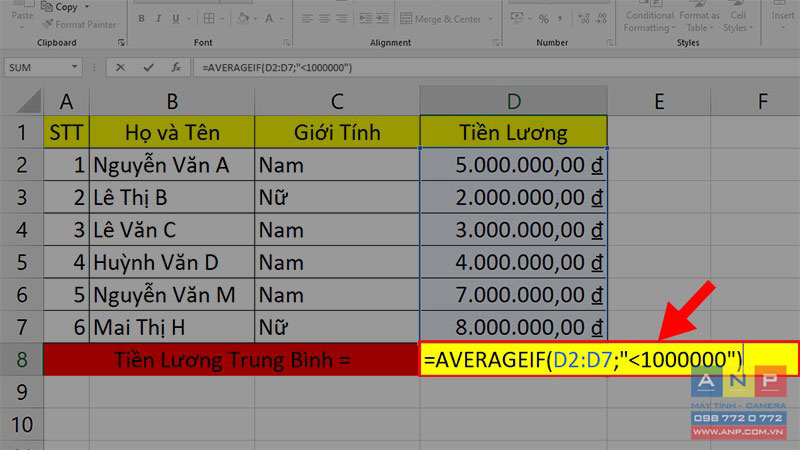800x450 pixels.
Task: Confirm formula with the checkmark icon
Action: pos(148,67)
